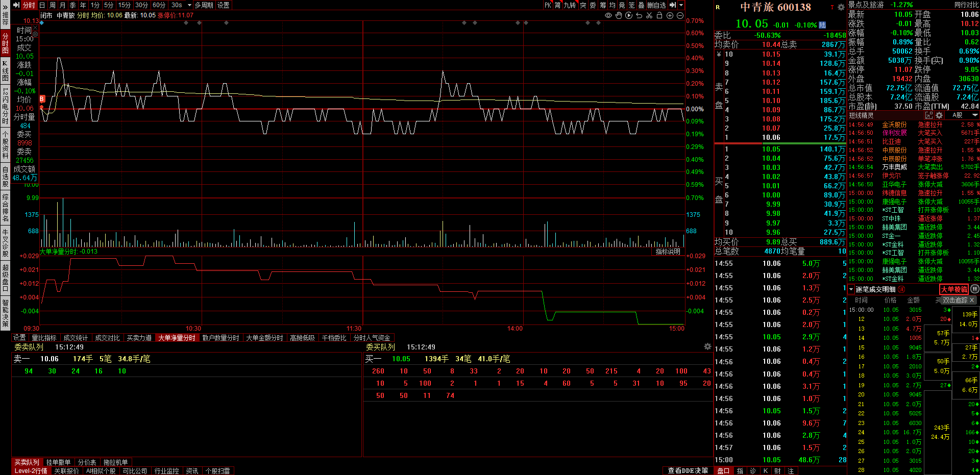Viewport: 980px width, 475px height.
Task: Open the 关联报价 bottom tab
Action: 66,471
